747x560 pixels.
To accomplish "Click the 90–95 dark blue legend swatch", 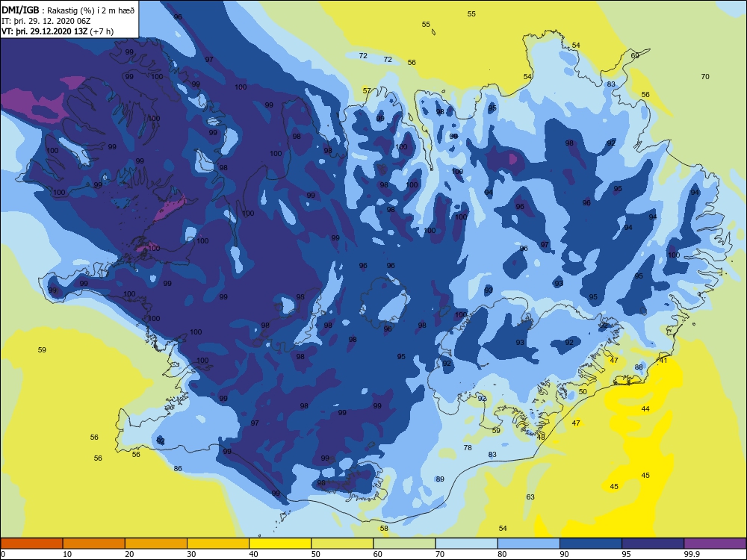I will [591, 544].
